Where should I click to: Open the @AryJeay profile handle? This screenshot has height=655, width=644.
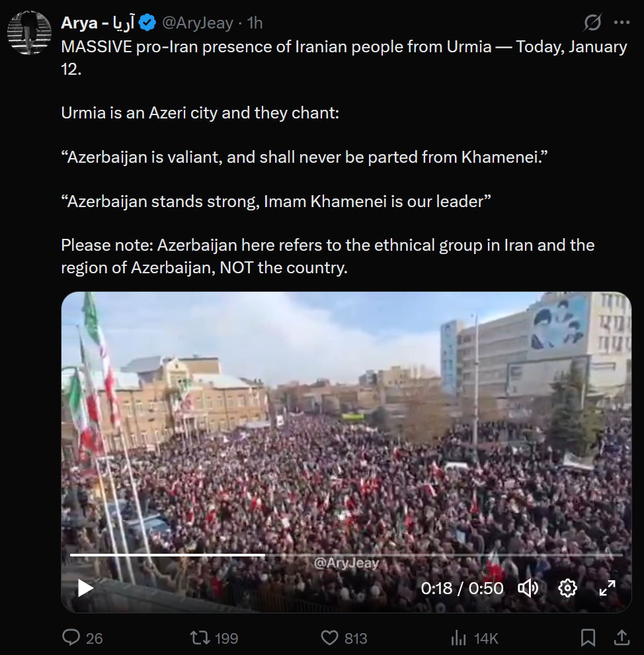pyautogui.click(x=198, y=22)
